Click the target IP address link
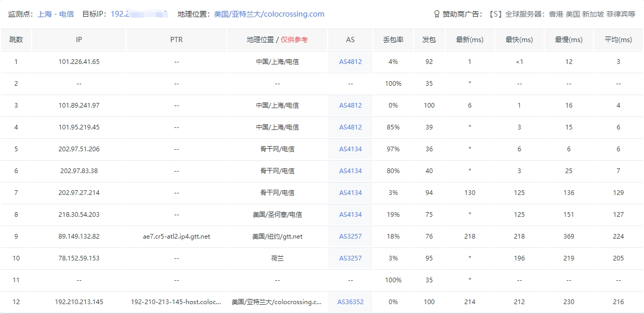 click(139, 14)
